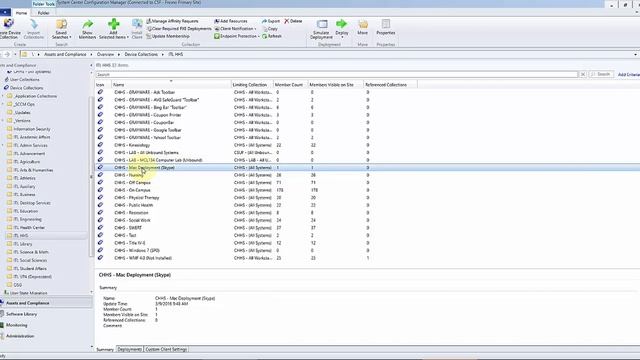Switch to the Home ribbon tab
640x360 pixels.
[21, 13]
